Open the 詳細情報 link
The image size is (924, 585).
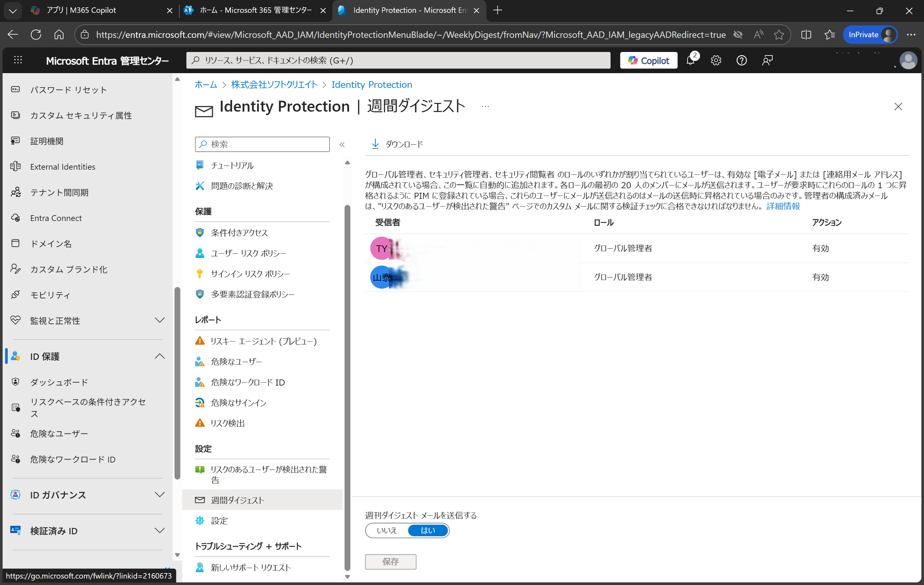[x=782, y=206]
